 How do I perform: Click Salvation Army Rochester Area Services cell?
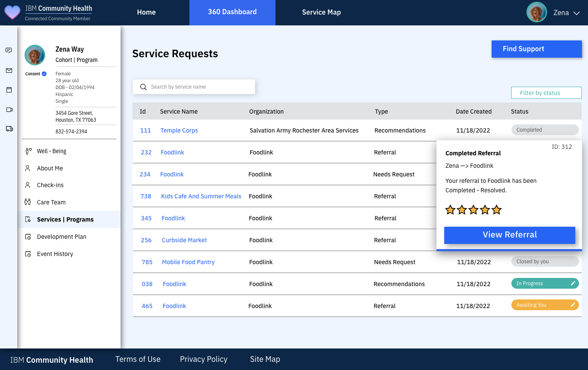tap(304, 130)
